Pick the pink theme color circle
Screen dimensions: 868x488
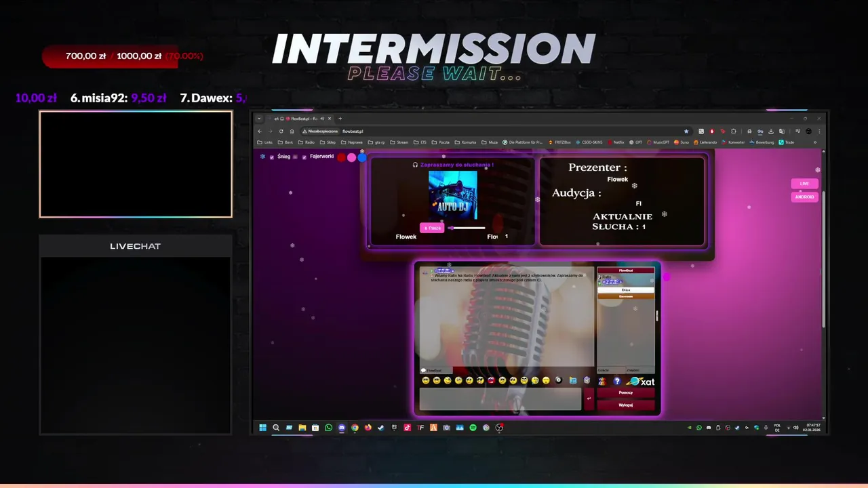351,157
